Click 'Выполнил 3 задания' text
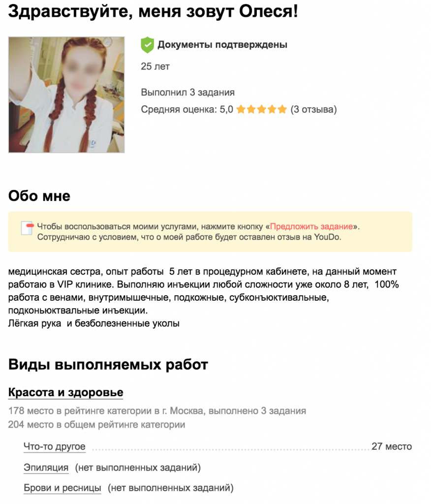 [x=187, y=92]
